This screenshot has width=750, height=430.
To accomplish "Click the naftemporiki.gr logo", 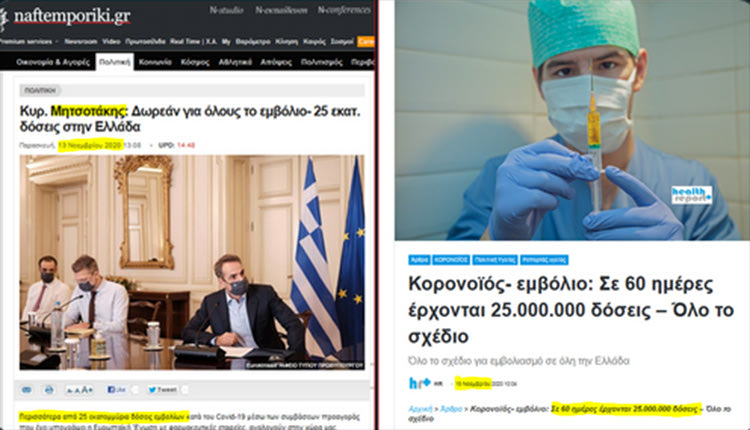I will 66,17.
